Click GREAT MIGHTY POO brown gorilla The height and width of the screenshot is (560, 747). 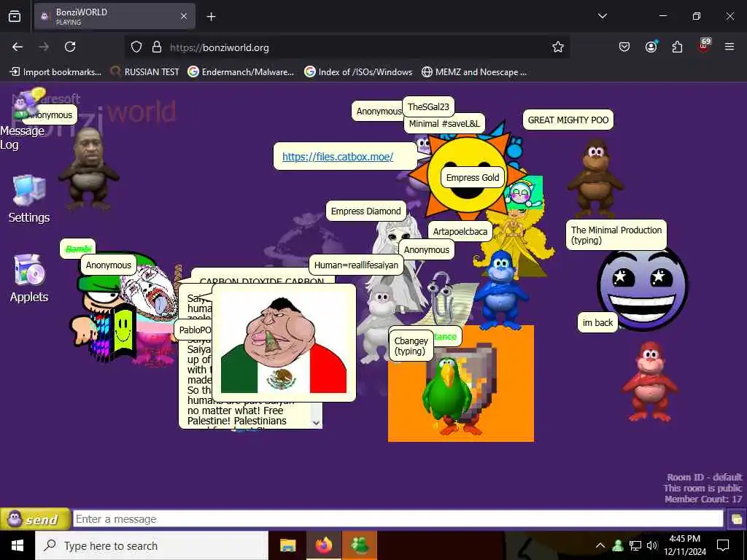[x=594, y=177]
